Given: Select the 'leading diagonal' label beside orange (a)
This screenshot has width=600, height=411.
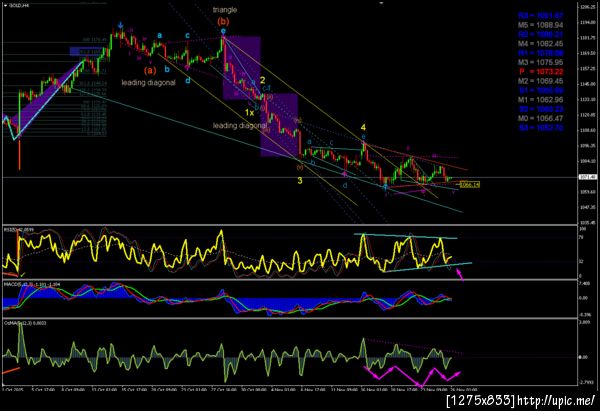Looking at the screenshot, I should [148, 82].
